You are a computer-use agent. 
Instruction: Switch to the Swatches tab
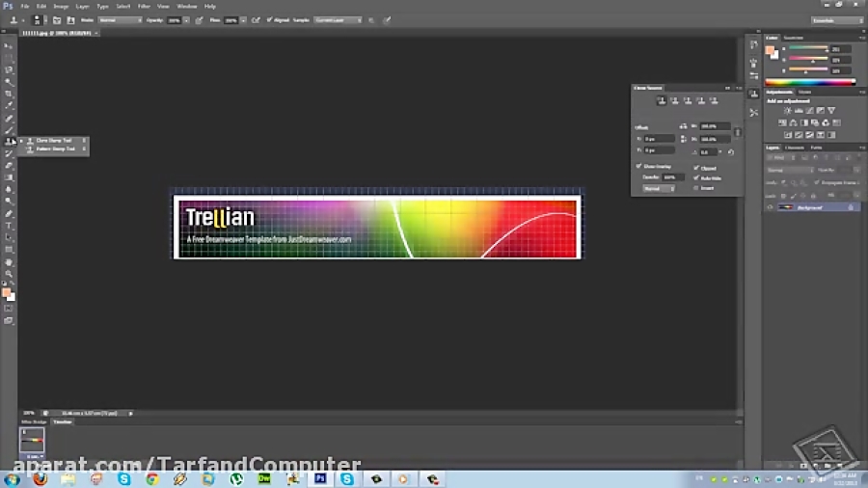tap(794, 38)
